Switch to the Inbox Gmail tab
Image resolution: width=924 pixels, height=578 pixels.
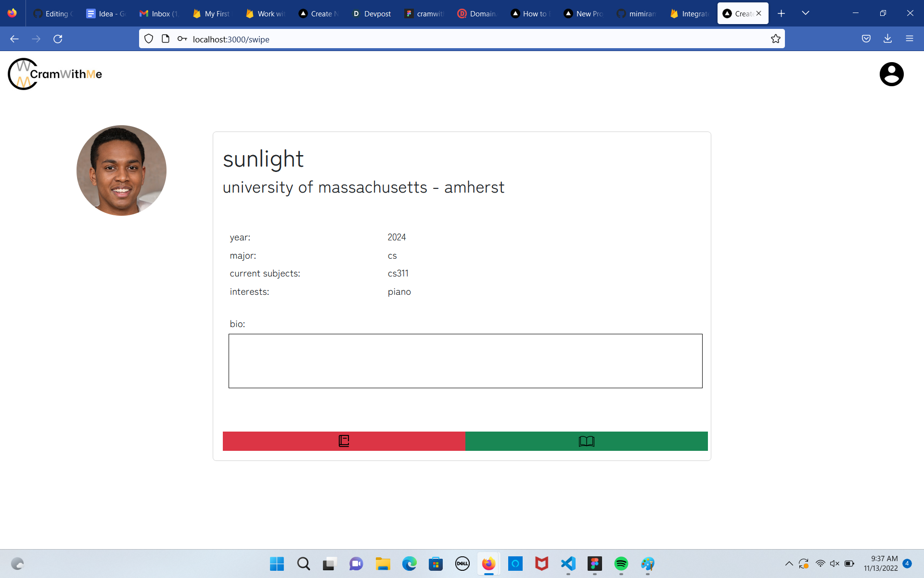pyautogui.click(x=159, y=13)
